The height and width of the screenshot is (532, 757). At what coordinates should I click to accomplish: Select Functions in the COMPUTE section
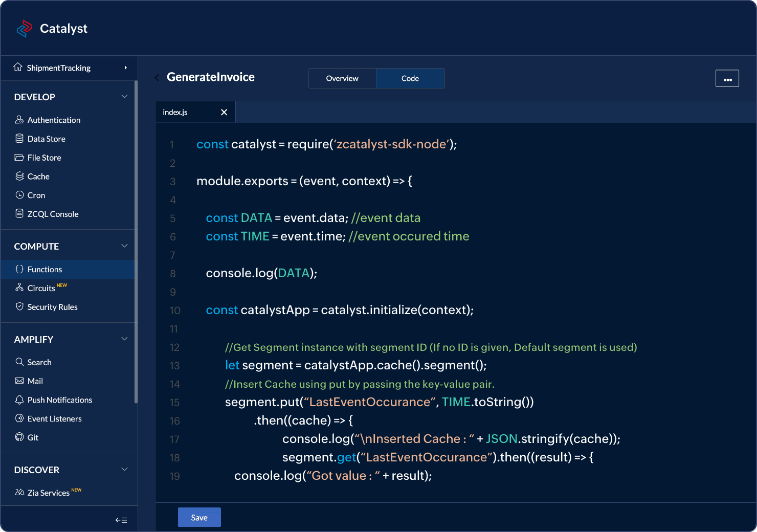[68, 269]
